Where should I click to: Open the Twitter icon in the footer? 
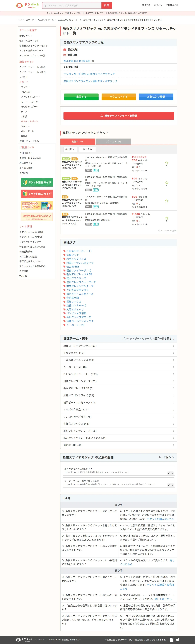pyautogui.click(x=178, y=640)
